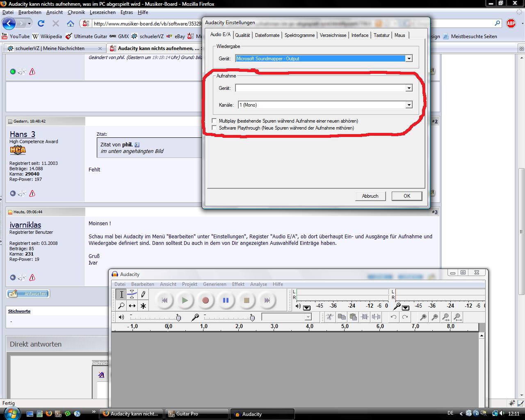Open the Ultimate Guitar bookmark
Image resolution: width=525 pixels, height=420 pixels.
(x=86, y=36)
